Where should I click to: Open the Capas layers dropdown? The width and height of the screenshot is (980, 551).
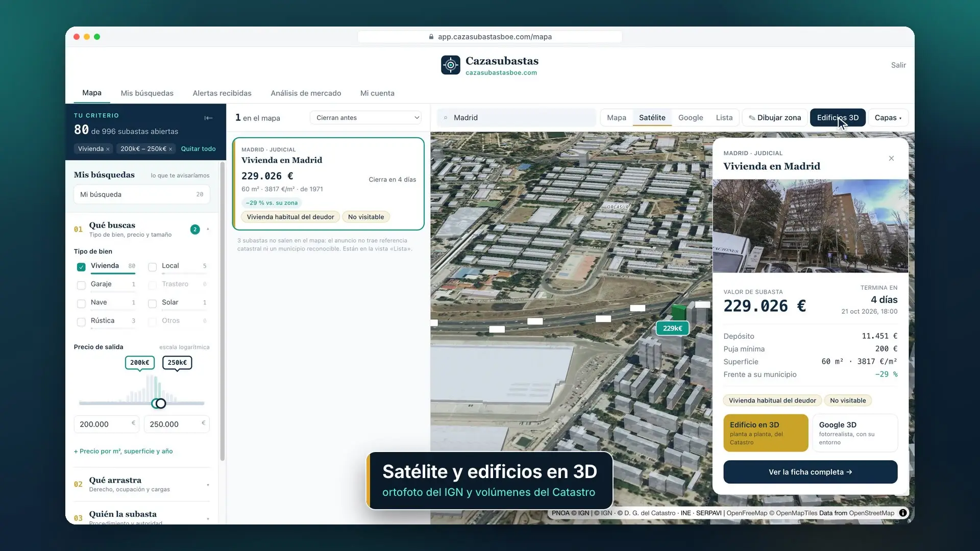(x=888, y=118)
